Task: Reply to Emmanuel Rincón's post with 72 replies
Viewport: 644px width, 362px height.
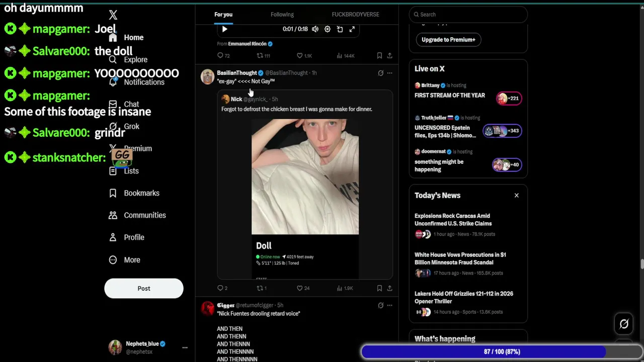Action: (x=223, y=56)
